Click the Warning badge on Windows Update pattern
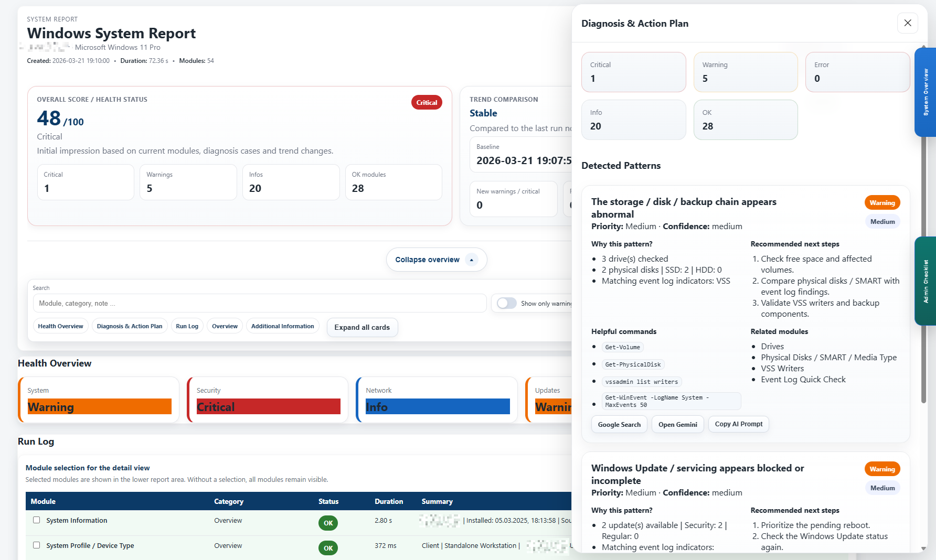Image resolution: width=936 pixels, height=560 pixels. click(882, 469)
